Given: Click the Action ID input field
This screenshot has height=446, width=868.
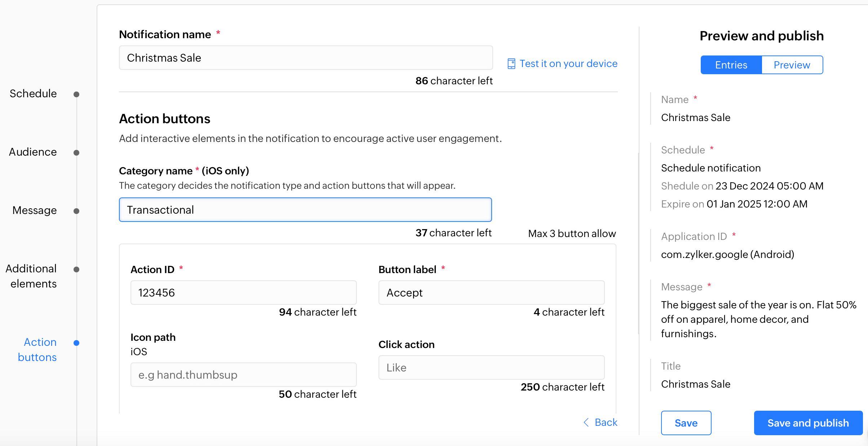Looking at the screenshot, I should click(243, 293).
